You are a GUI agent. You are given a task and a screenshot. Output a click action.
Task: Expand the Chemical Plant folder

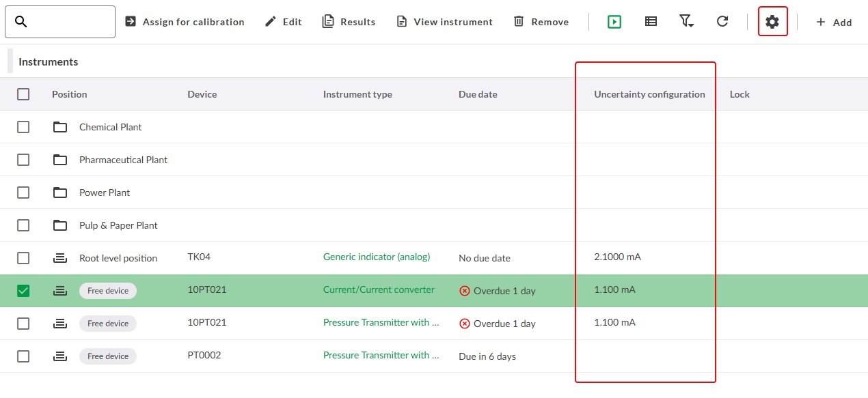pyautogui.click(x=60, y=126)
